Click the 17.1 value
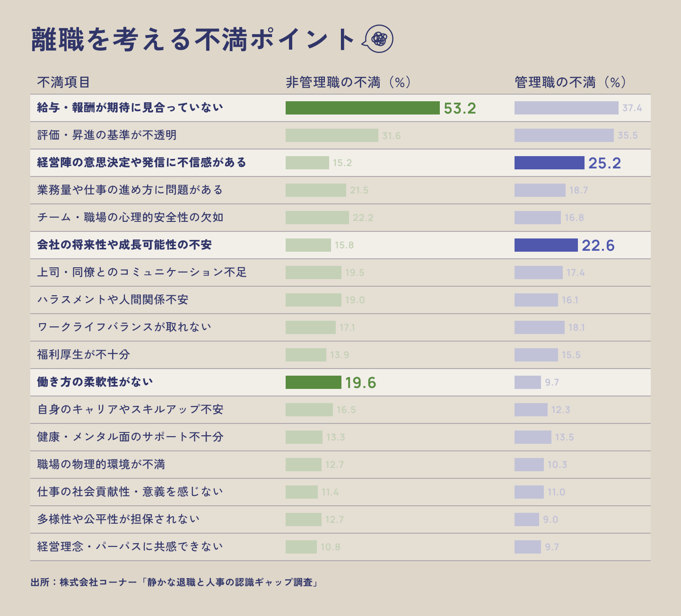This screenshot has width=681, height=616. (347, 327)
